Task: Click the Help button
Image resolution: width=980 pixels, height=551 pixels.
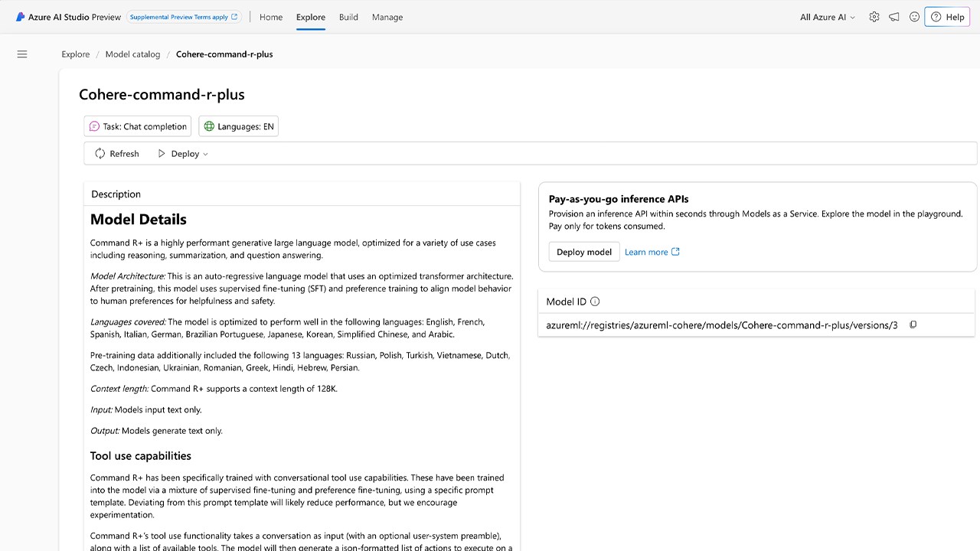Action: coord(947,17)
